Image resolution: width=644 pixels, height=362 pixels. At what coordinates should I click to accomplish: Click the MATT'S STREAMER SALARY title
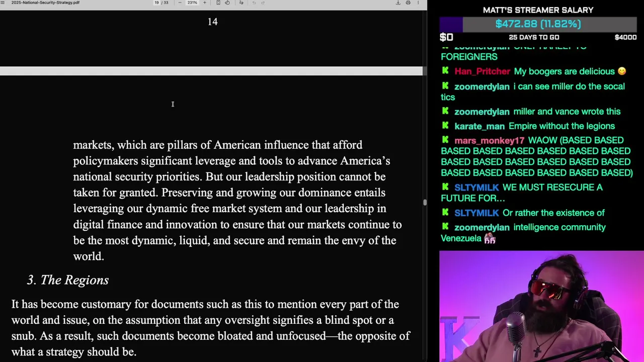(538, 10)
